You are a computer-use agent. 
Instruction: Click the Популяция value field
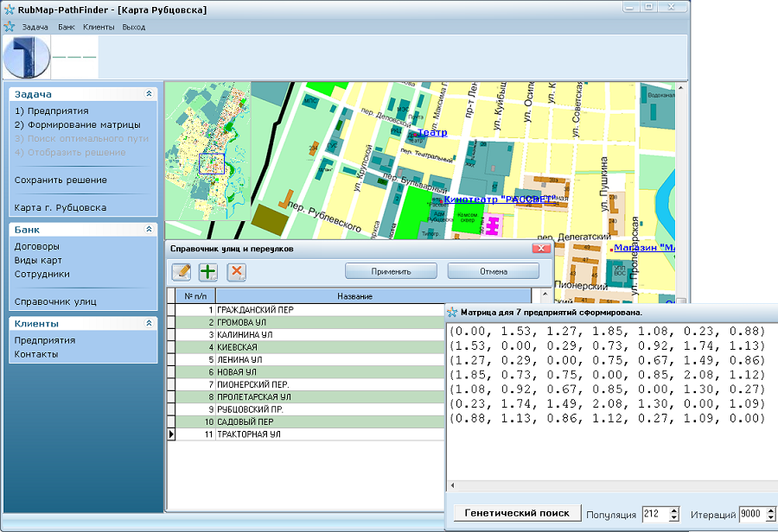point(655,514)
